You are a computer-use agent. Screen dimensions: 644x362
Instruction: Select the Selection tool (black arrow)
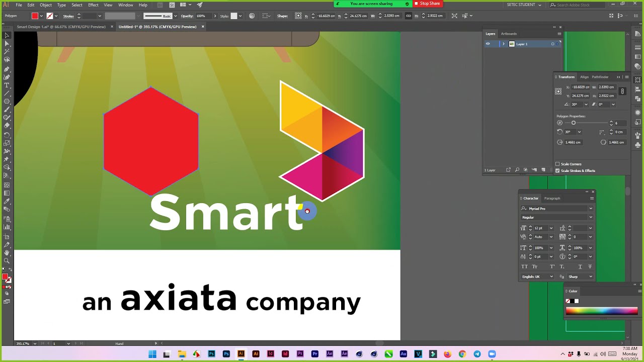(x=7, y=35)
